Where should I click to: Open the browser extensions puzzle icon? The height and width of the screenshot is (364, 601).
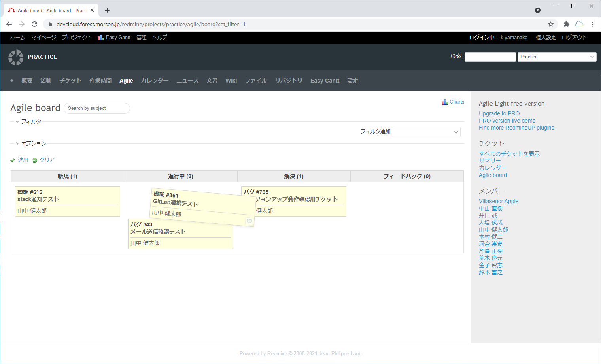coord(566,24)
